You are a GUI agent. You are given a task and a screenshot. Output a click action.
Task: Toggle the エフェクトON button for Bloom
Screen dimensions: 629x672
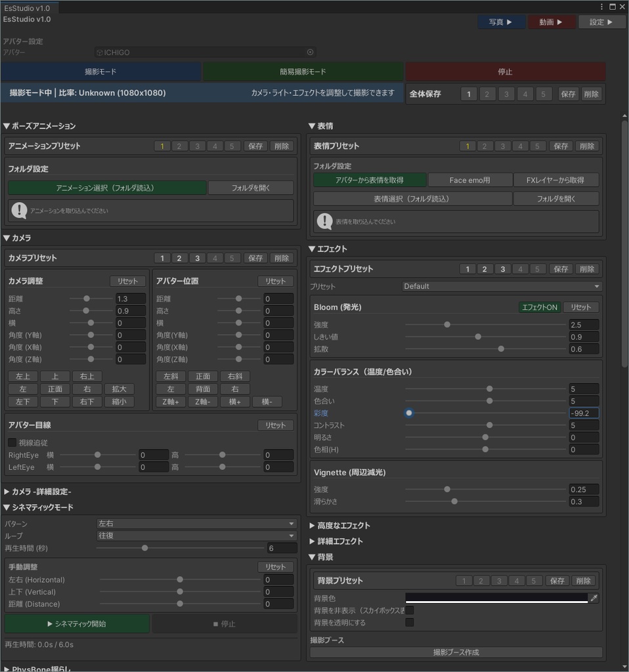coord(540,306)
